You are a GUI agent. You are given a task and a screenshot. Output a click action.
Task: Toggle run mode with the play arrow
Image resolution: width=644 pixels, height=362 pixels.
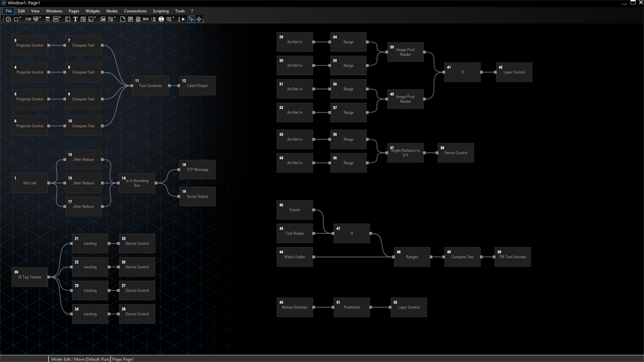(x=183, y=19)
